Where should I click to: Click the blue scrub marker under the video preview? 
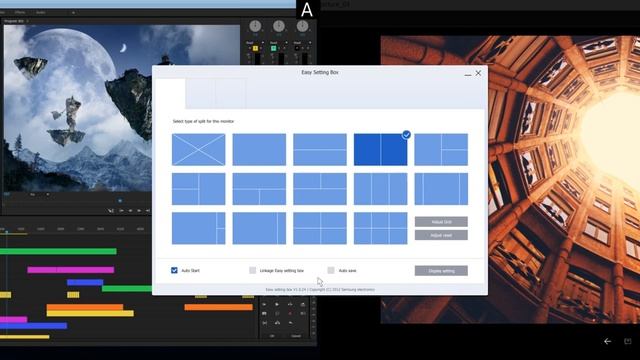pos(120,200)
